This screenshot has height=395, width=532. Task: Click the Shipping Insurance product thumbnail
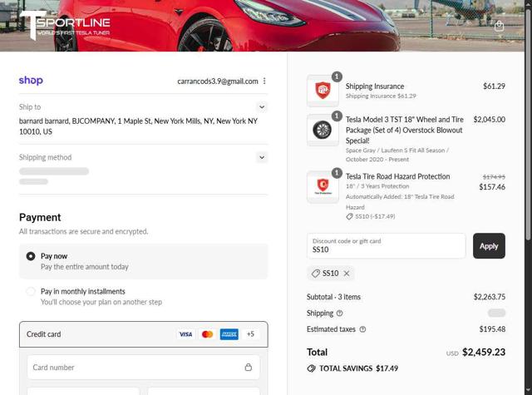(x=323, y=91)
